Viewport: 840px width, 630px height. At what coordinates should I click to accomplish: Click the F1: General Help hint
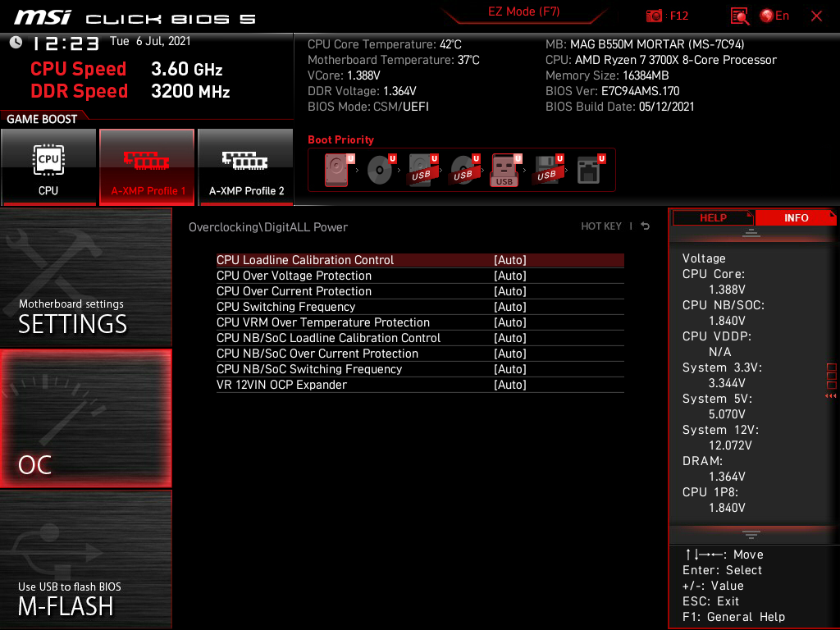point(733,617)
